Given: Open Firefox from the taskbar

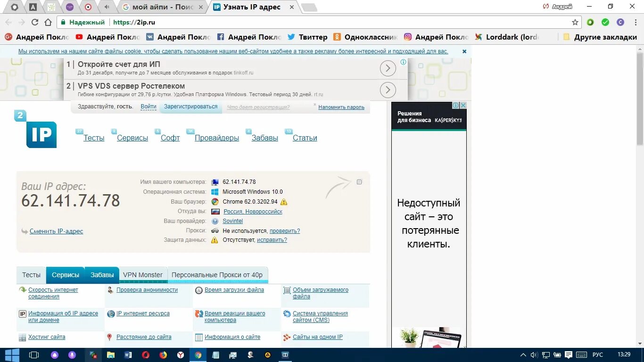Looking at the screenshot, I should point(163,355).
